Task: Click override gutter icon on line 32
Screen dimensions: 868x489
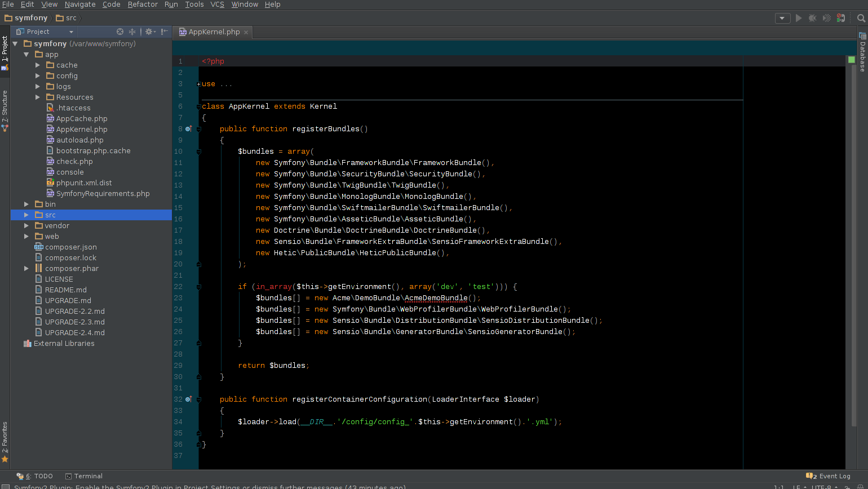Action: click(189, 399)
